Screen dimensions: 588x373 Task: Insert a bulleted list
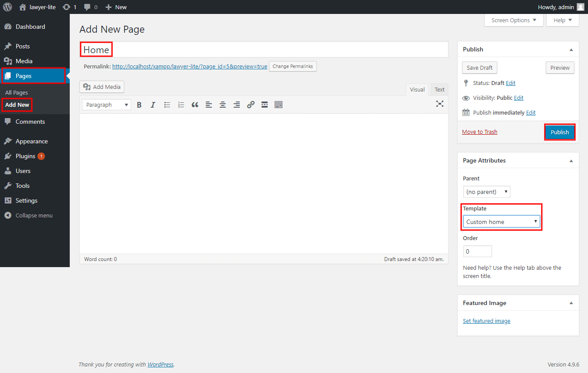pyautogui.click(x=167, y=105)
